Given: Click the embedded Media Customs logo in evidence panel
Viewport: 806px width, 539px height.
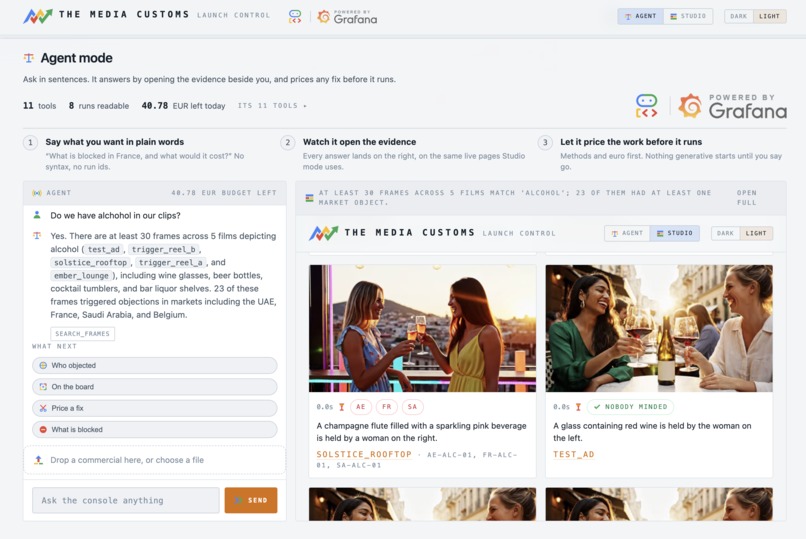Looking at the screenshot, I should 323,233.
